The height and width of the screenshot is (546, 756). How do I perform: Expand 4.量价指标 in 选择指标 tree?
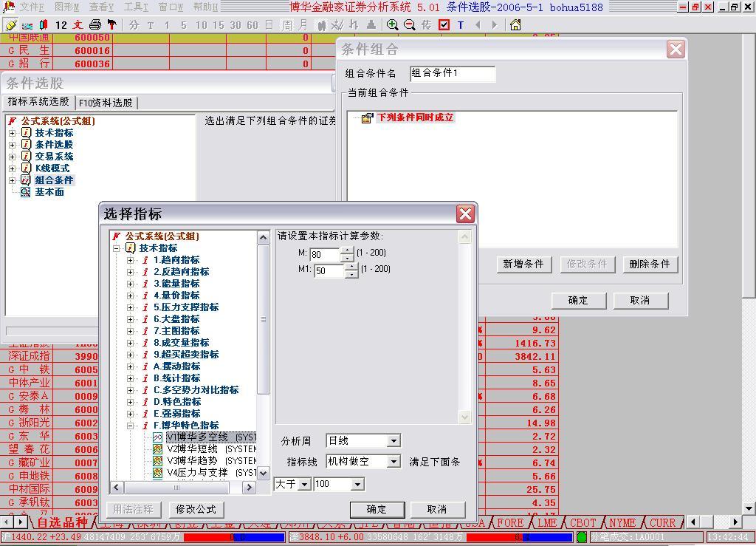click(x=130, y=296)
